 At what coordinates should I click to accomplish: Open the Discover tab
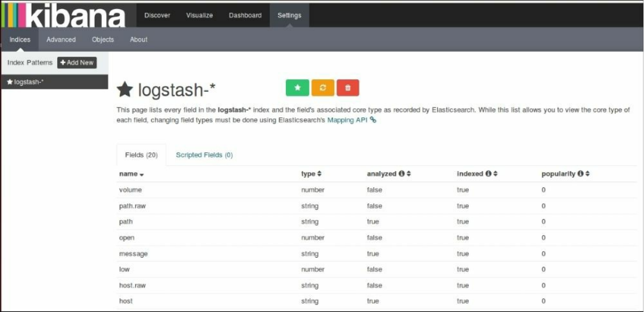click(157, 15)
